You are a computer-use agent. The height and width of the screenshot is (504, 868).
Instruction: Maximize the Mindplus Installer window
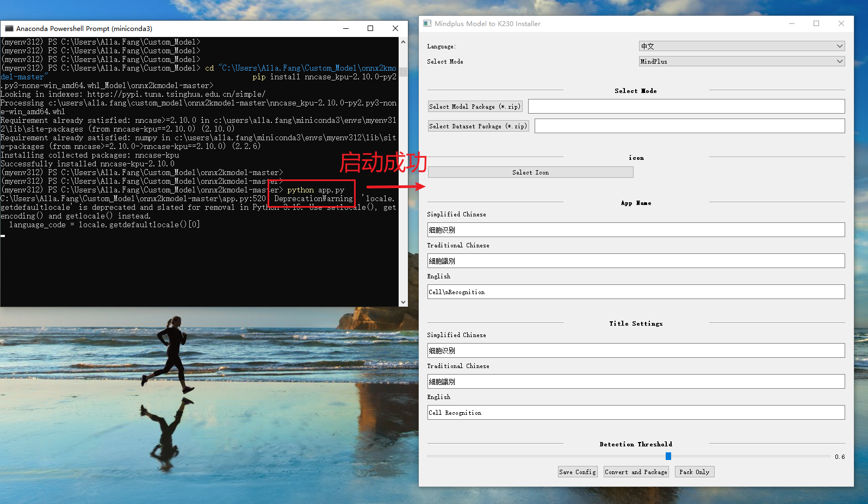tap(816, 23)
